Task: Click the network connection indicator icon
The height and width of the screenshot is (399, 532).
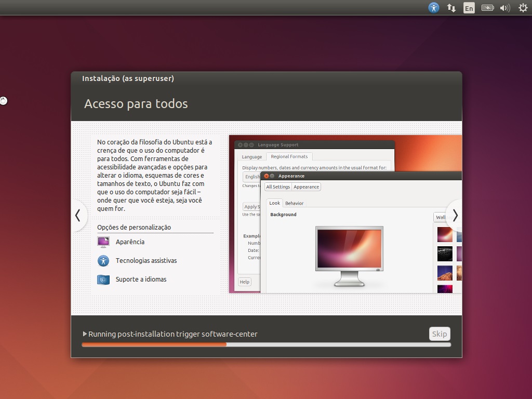Action: click(451, 8)
